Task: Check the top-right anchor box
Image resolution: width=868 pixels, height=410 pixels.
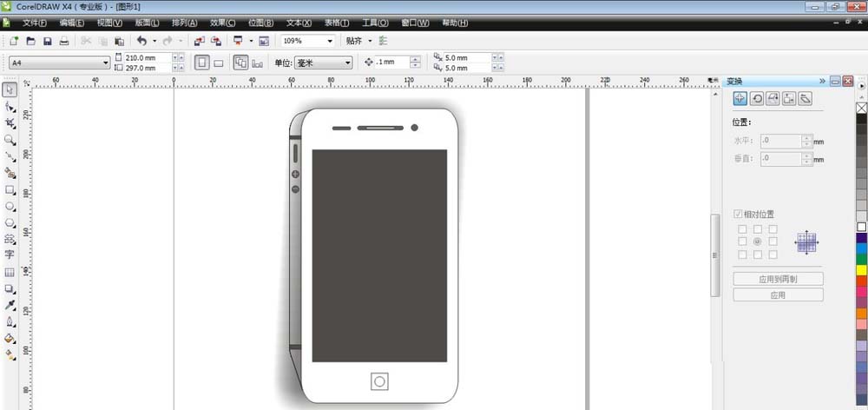Action: [773, 228]
